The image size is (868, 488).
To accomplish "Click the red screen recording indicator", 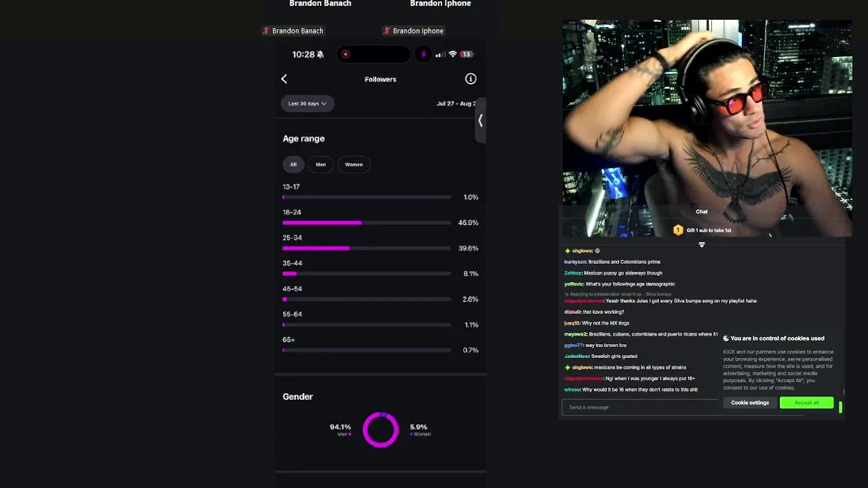I will coord(346,54).
